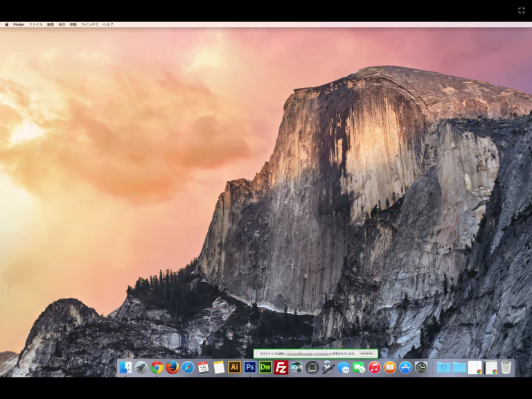Open the second minimized Chrome window thumbnail
This screenshot has width=532, height=399.
pos(490,367)
